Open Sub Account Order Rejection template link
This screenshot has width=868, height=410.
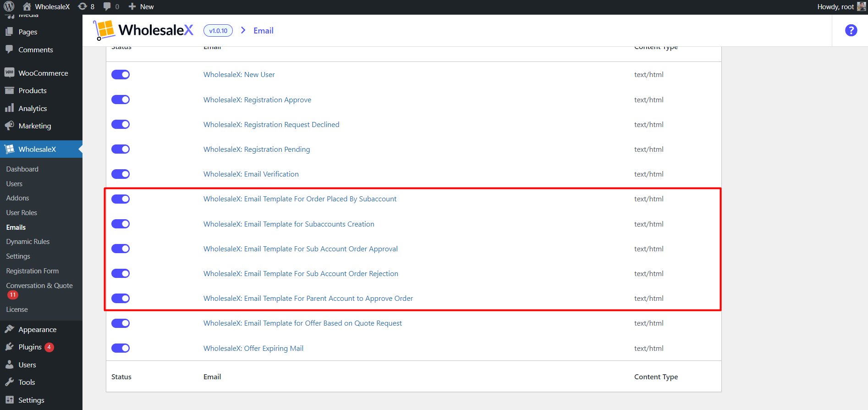[x=301, y=273]
